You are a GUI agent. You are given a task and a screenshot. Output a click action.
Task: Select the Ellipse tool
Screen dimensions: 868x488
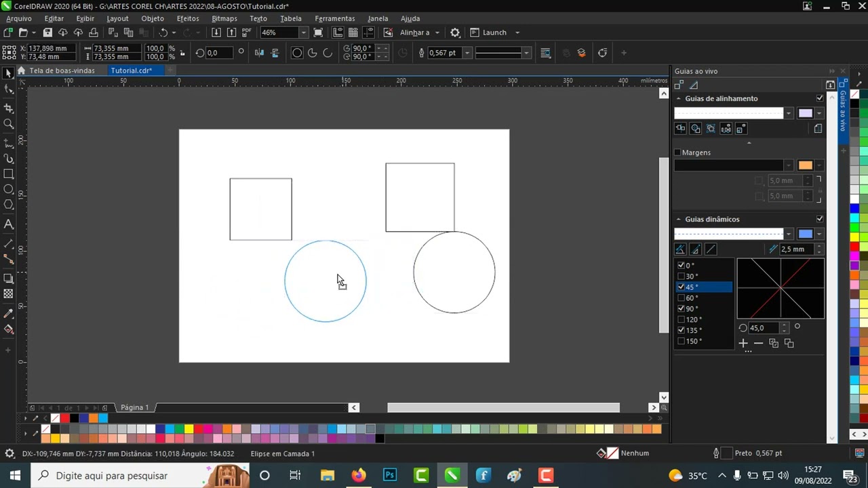coord(9,189)
